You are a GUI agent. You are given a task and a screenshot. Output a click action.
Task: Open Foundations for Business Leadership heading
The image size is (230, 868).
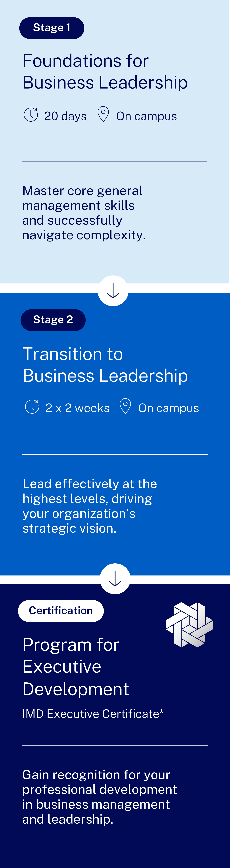tap(105, 71)
